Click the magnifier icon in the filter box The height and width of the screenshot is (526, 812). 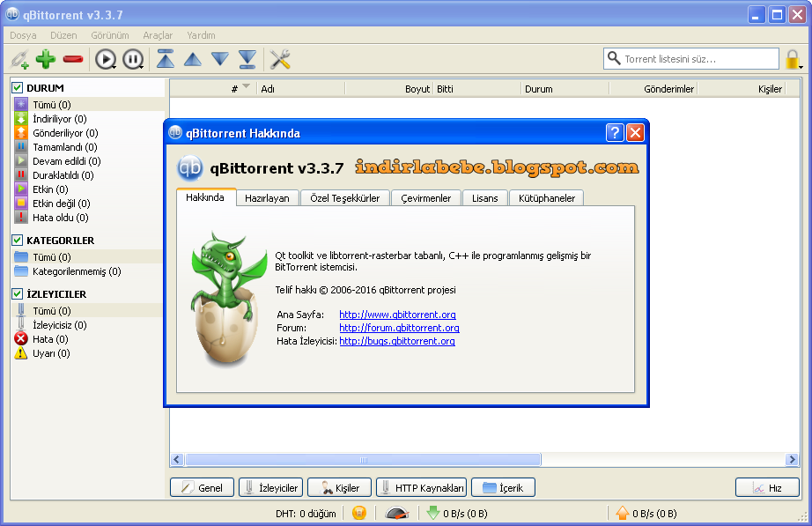614,58
